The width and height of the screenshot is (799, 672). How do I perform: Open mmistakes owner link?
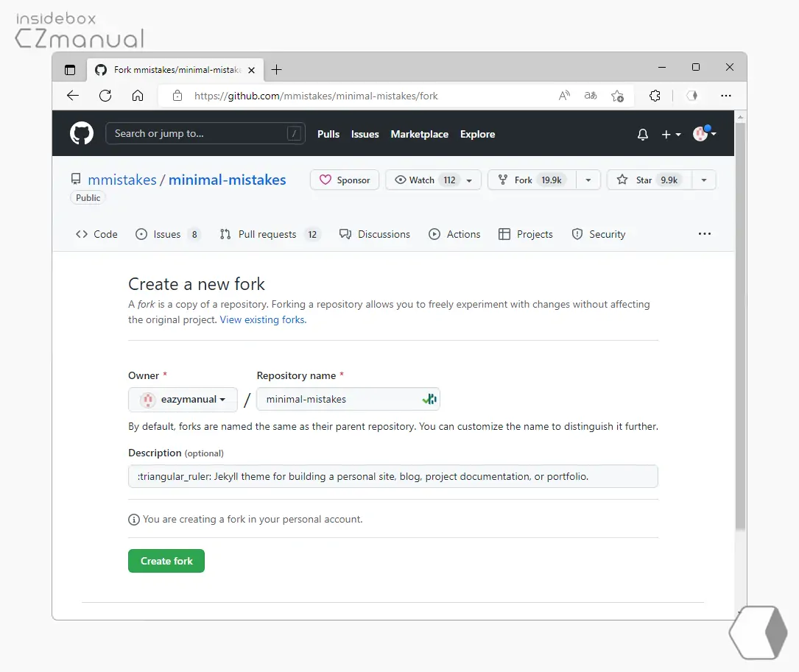pos(122,180)
